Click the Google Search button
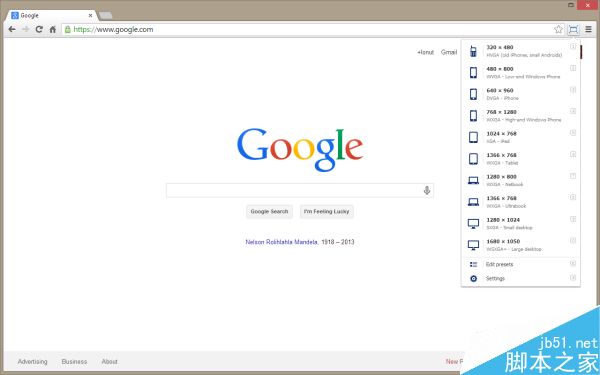This screenshot has width=600, height=375. [269, 211]
